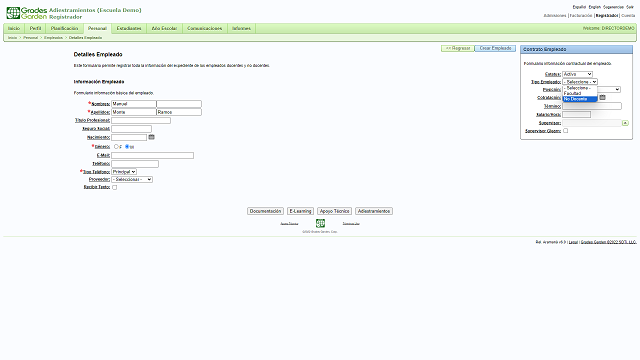Focus the E-Mail input field
This screenshot has width=640, height=360.
tap(152, 156)
